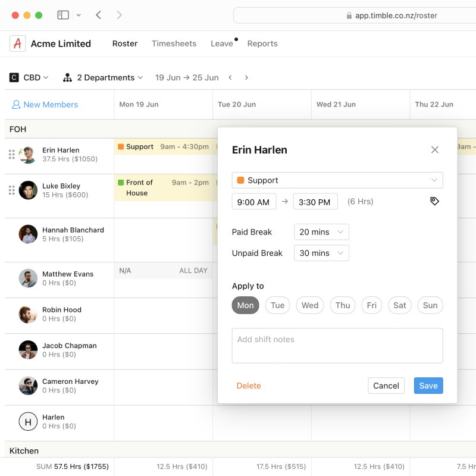The image size is (476, 476).
Task: Go to next week with the right arrow
Action: (246, 77)
